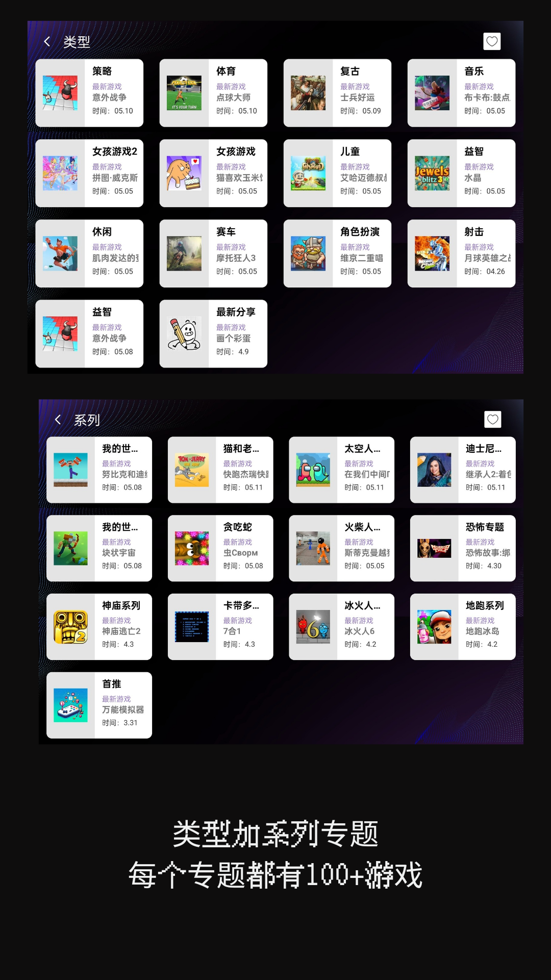The image size is (551, 980).
Task: Open the 卡带多... 7合1 thumbnail
Action: 192,627
